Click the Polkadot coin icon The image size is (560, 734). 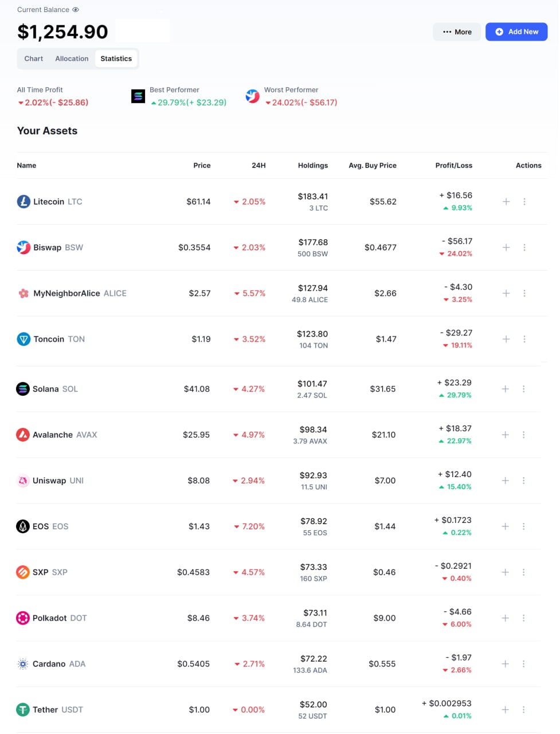(x=23, y=618)
